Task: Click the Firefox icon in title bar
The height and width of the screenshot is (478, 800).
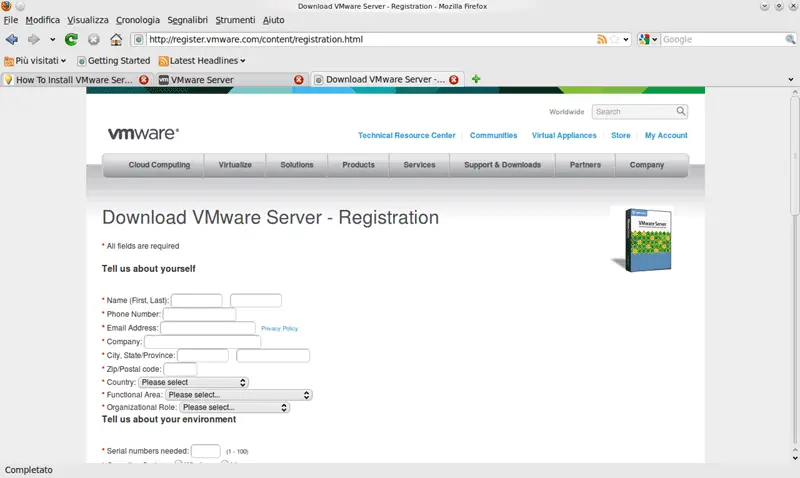Action: 6,6
